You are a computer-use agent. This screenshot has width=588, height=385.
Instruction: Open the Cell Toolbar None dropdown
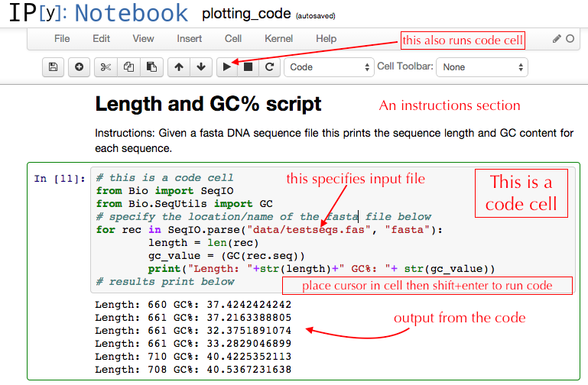coord(482,67)
